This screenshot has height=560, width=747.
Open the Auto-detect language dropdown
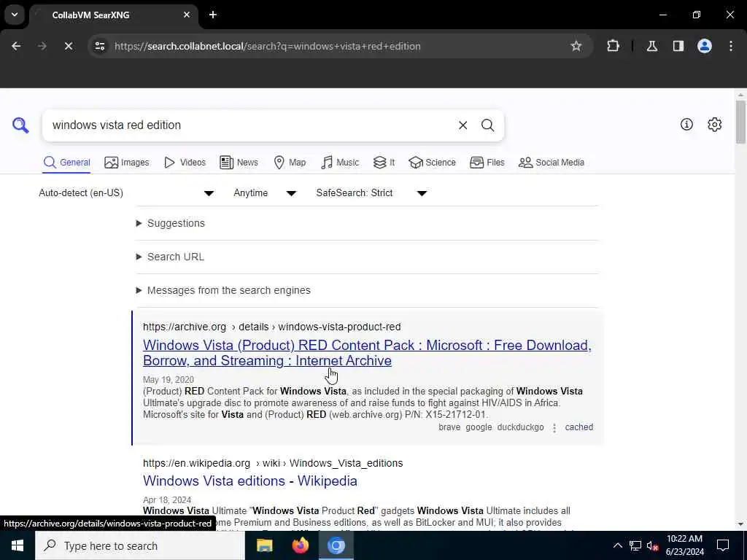click(126, 192)
